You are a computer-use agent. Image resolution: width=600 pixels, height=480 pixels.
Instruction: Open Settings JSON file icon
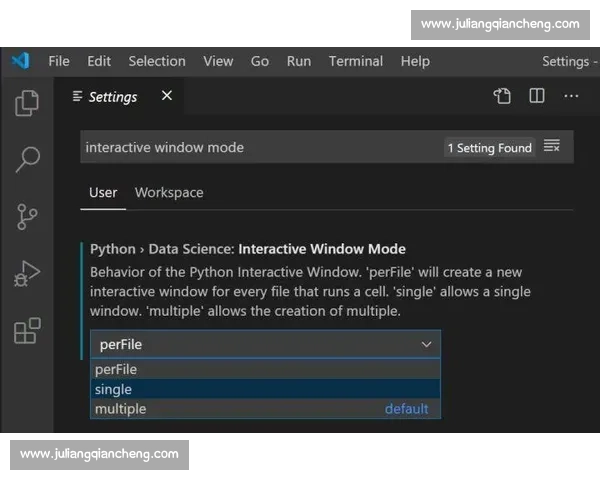click(x=502, y=96)
